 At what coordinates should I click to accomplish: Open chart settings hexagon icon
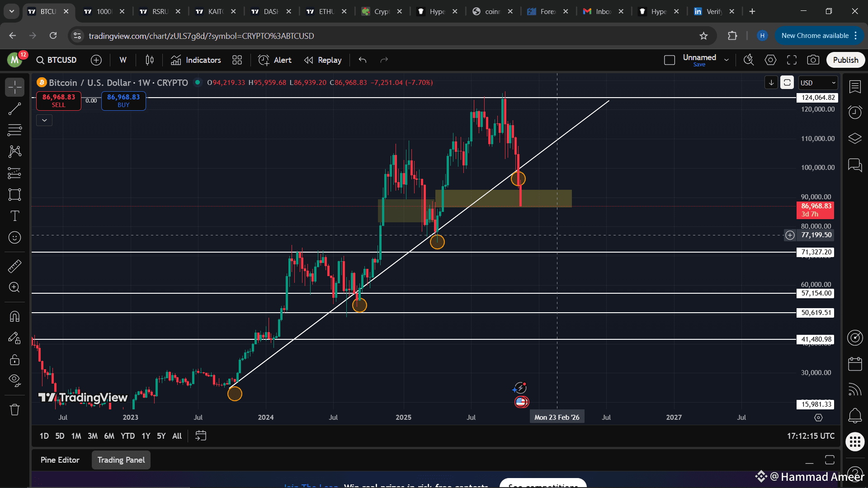point(770,60)
